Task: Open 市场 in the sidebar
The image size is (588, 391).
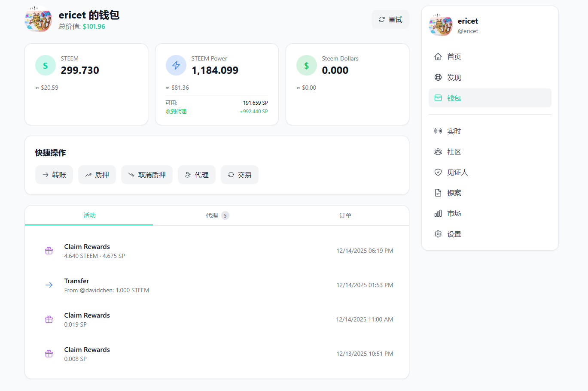Action: (490, 213)
